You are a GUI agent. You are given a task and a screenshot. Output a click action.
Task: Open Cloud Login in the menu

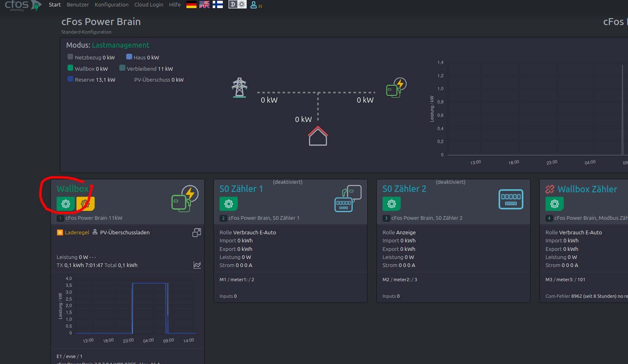[149, 5]
